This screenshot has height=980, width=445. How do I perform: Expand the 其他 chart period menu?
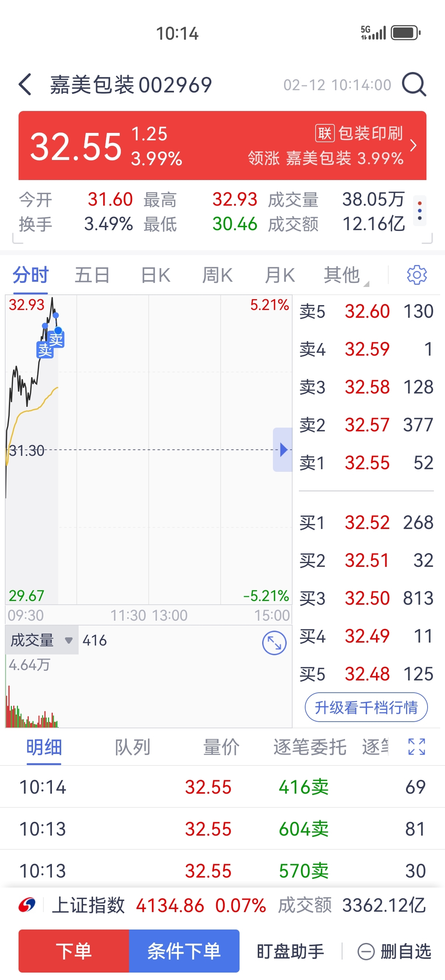coord(345,275)
